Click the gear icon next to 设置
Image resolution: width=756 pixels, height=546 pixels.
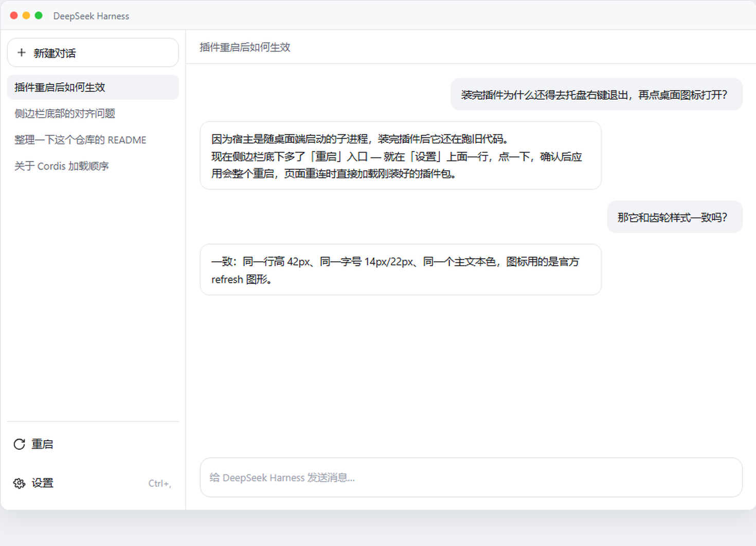pos(20,483)
